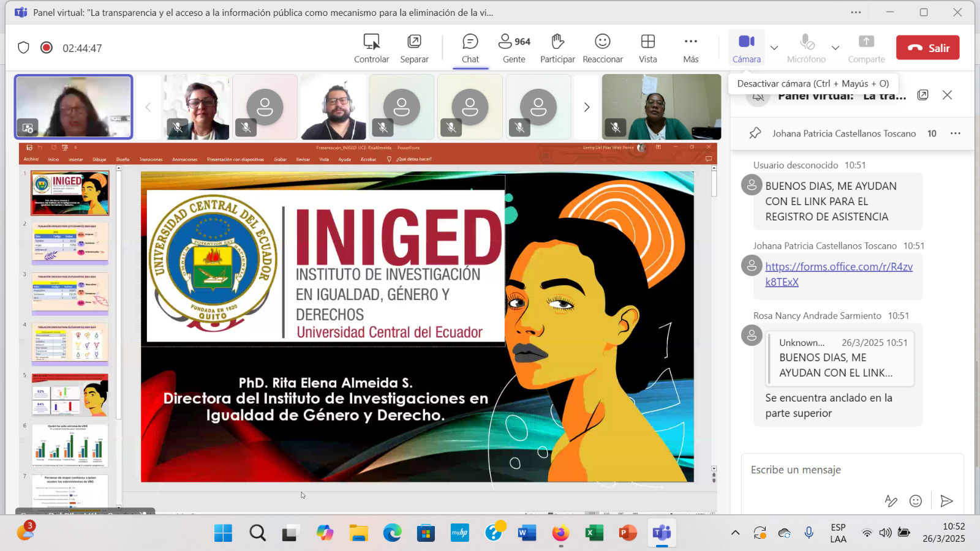Click the send message arrow icon

(946, 501)
